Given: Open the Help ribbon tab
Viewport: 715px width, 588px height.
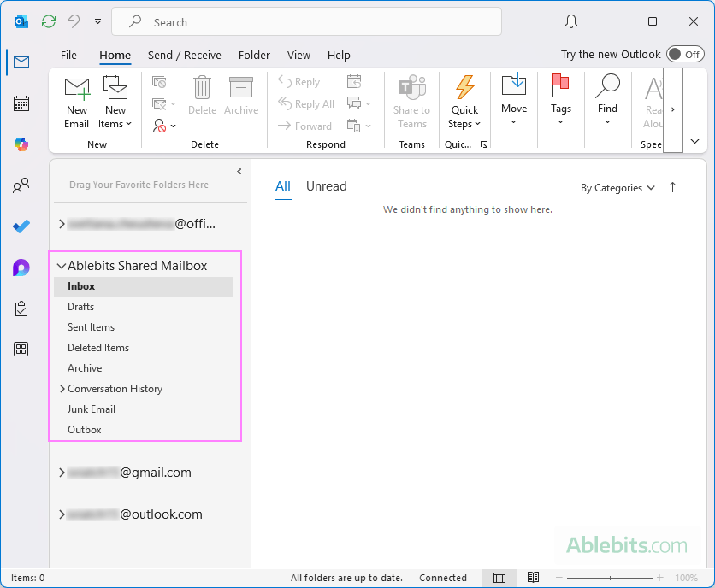Looking at the screenshot, I should (x=339, y=56).
